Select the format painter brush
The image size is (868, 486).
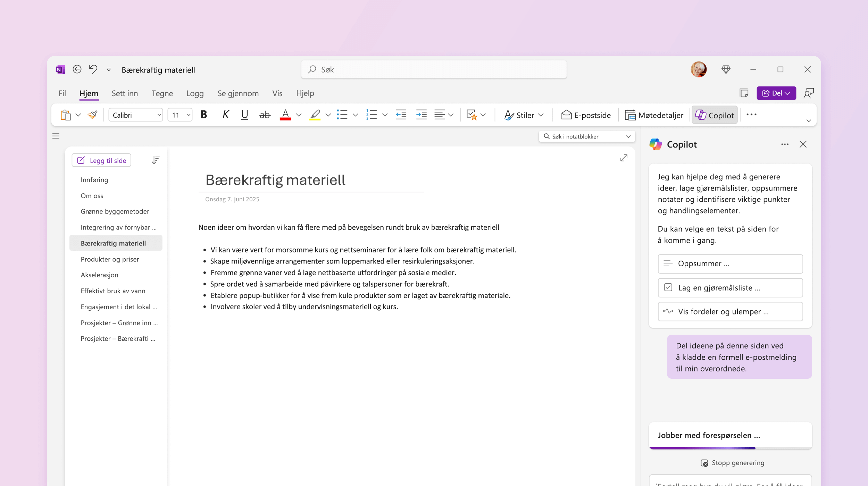pyautogui.click(x=92, y=115)
